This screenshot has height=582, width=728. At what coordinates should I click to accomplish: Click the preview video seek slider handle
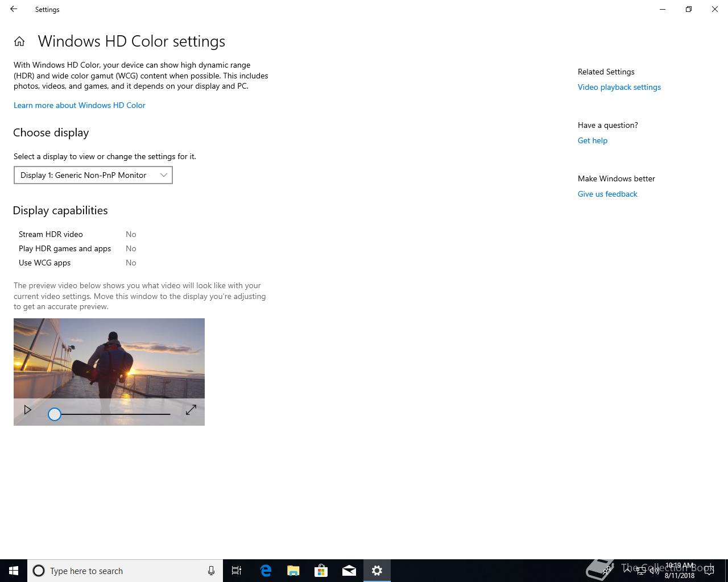(55, 414)
